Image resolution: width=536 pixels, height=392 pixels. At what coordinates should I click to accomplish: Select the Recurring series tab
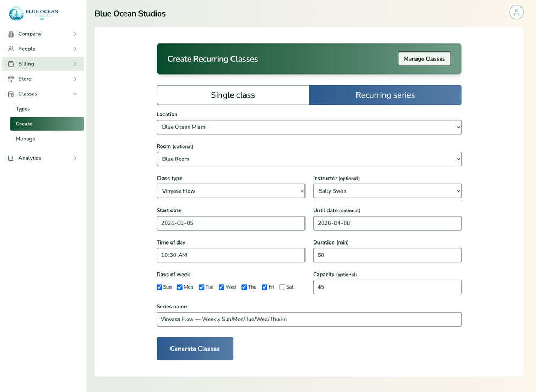pos(385,95)
